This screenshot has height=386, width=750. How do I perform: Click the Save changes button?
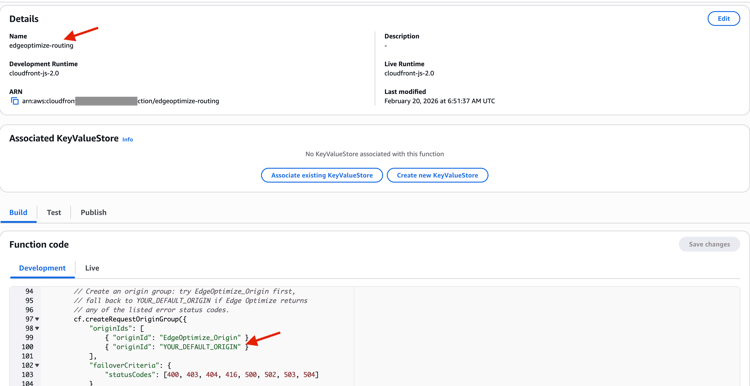coord(709,244)
